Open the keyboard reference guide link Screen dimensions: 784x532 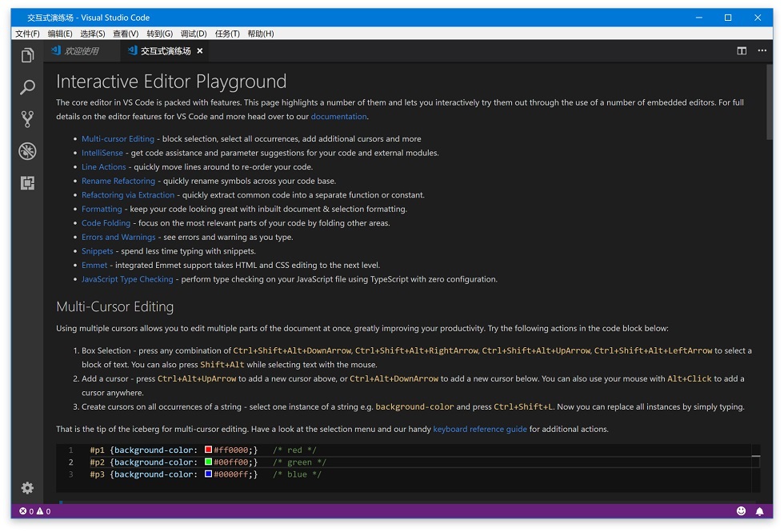point(479,429)
